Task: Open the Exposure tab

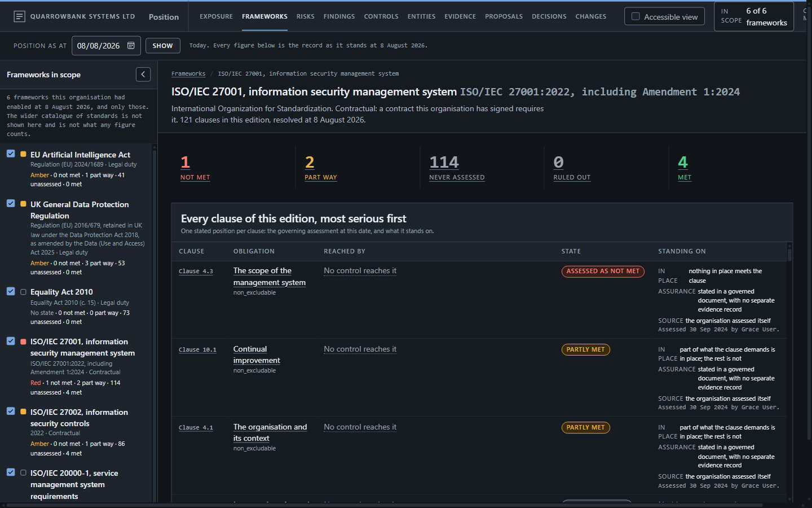Action: pyautogui.click(x=216, y=16)
